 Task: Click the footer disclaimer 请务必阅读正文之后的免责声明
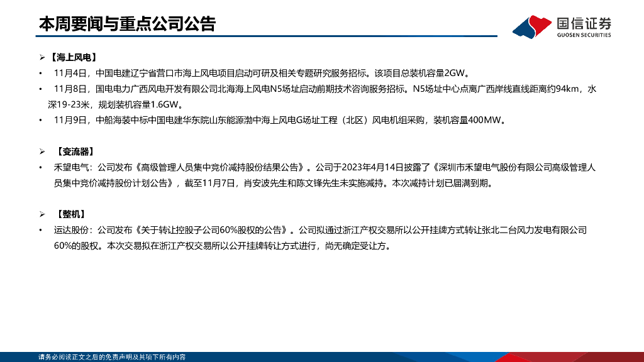(x=112, y=357)
